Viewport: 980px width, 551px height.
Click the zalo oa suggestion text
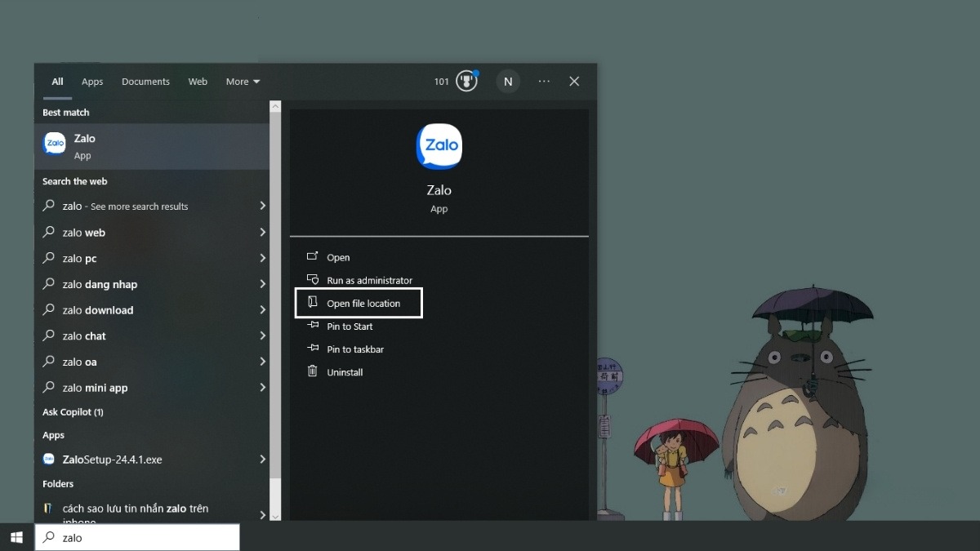click(79, 362)
